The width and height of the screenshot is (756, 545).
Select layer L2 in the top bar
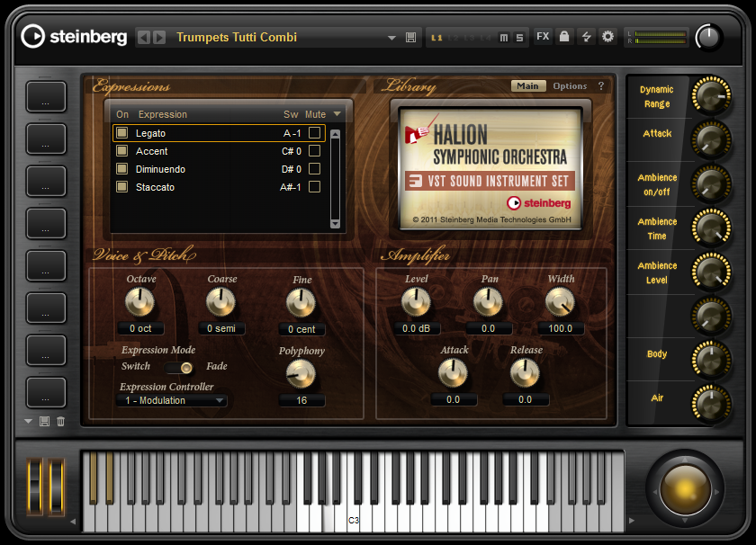453,38
